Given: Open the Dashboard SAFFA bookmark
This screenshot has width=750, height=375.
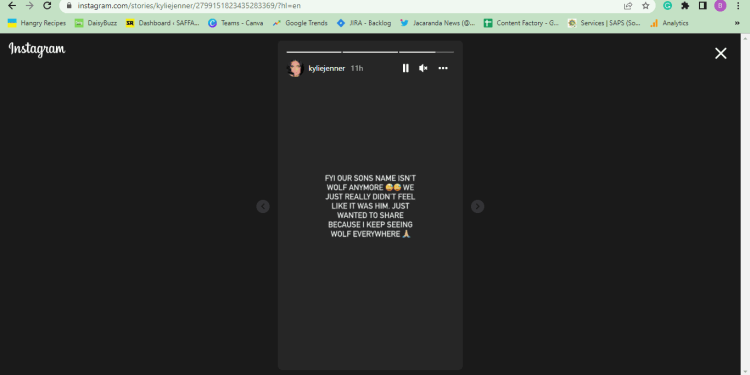Looking at the screenshot, I should pos(163,23).
